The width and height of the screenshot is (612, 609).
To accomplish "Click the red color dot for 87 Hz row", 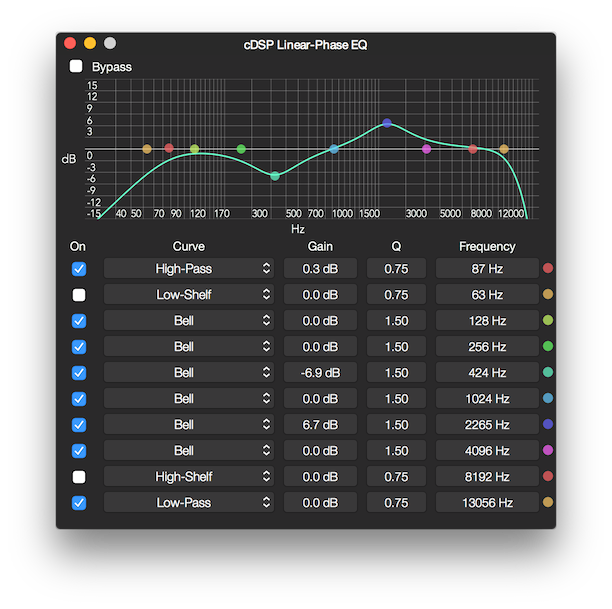I will (x=548, y=268).
